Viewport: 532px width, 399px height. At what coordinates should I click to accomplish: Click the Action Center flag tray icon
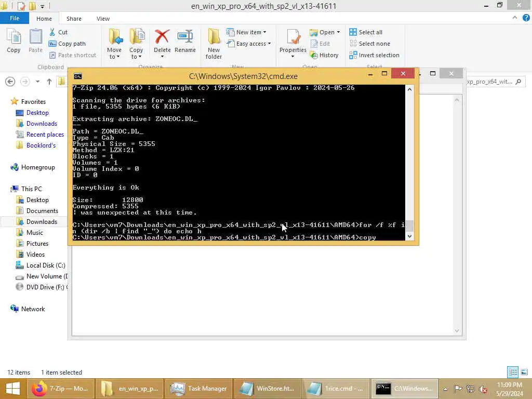click(x=458, y=389)
